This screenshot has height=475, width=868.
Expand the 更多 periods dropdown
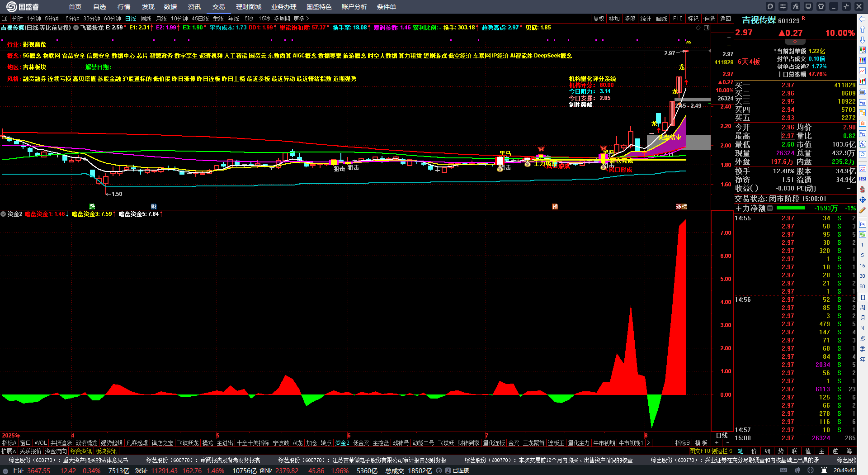301,19
